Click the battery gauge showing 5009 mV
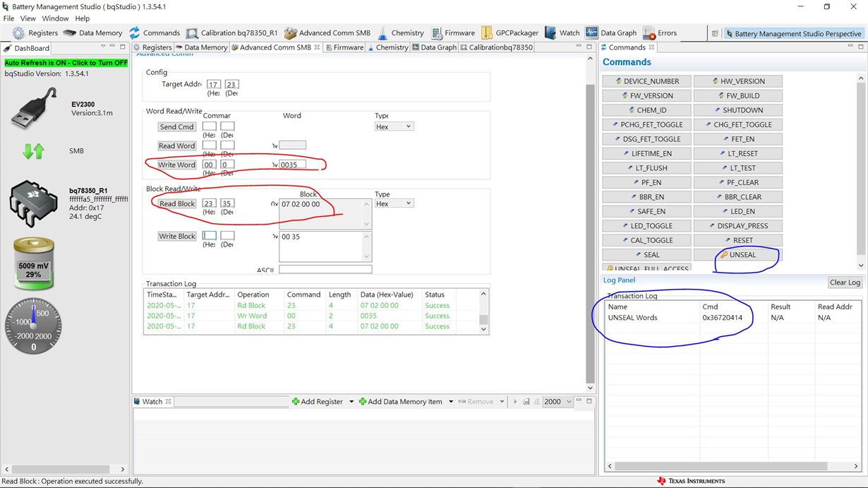The width and height of the screenshot is (868, 488). [33, 264]
